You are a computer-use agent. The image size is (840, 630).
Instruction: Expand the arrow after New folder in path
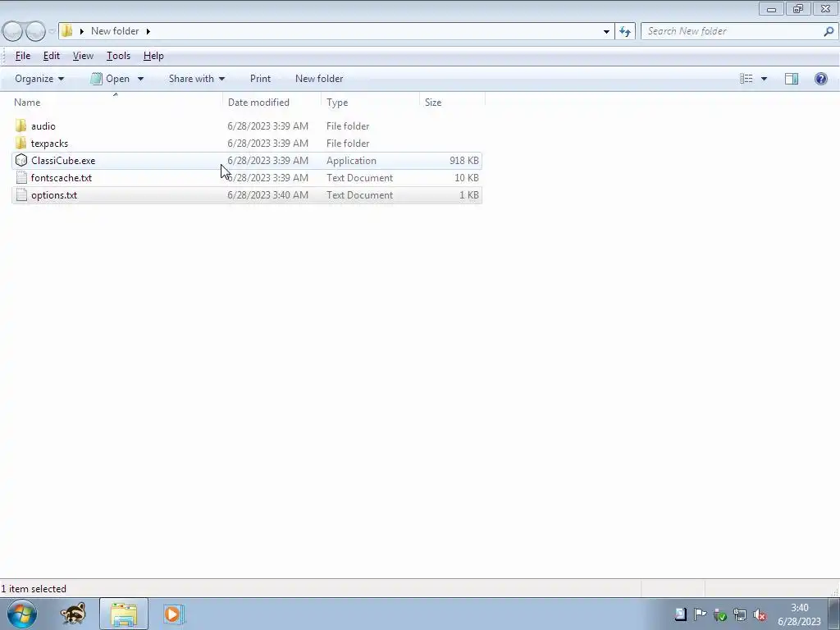tap(148, 31)
